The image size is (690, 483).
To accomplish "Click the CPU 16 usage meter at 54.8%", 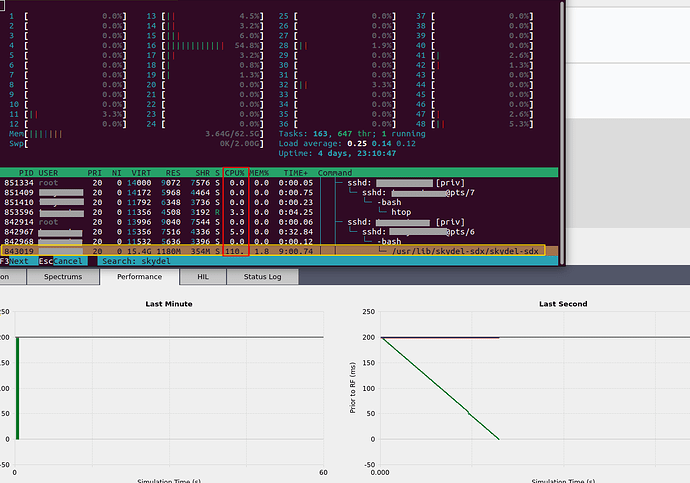I will point(205,46).
